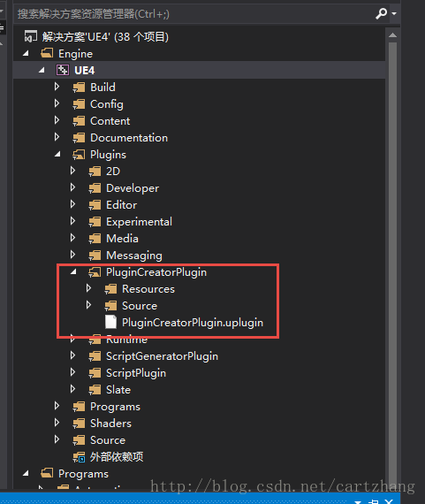425x504 pixels.
Task: Click the 外部依赖项 icon
Action: [79, 457]
